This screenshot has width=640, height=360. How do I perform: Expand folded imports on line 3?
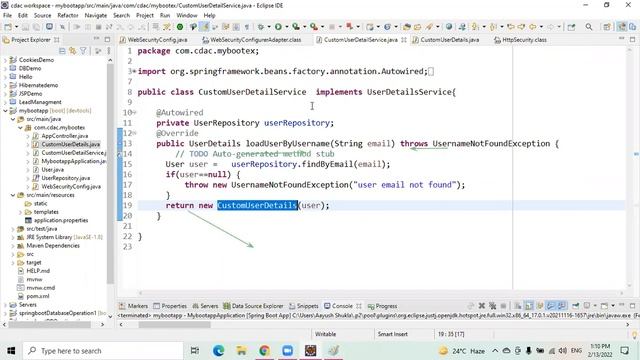[x=134, y=71]
